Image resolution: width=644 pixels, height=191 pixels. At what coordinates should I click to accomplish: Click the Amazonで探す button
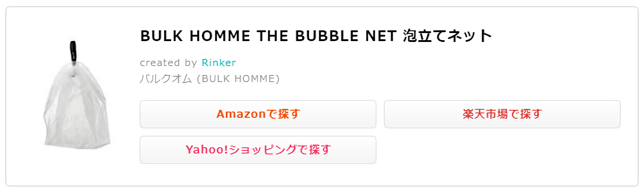258,114
